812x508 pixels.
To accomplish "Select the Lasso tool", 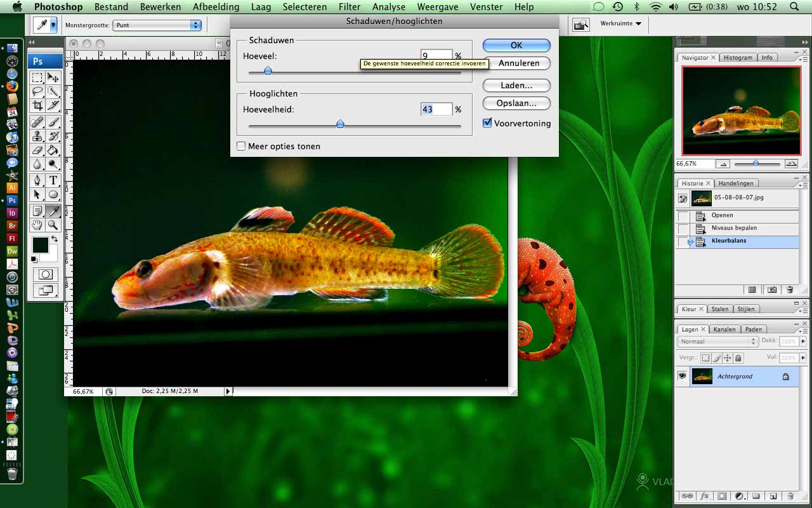I will coord(37,91).
